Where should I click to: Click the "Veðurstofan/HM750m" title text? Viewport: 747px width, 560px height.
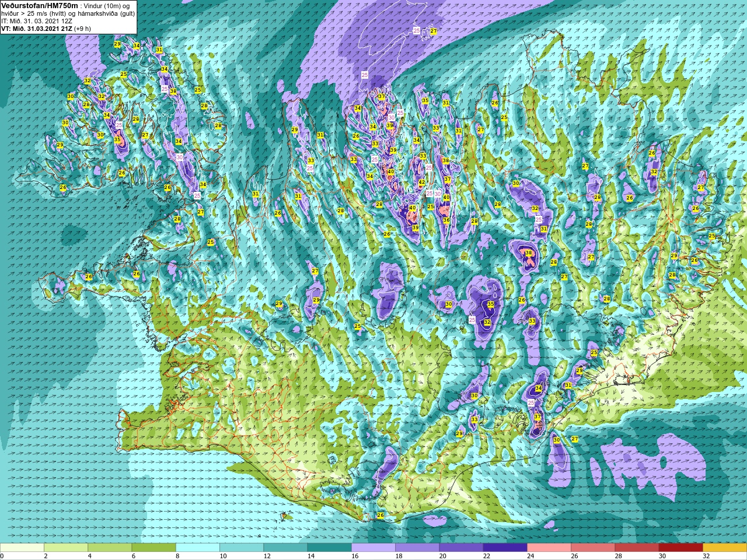point(39,5)
